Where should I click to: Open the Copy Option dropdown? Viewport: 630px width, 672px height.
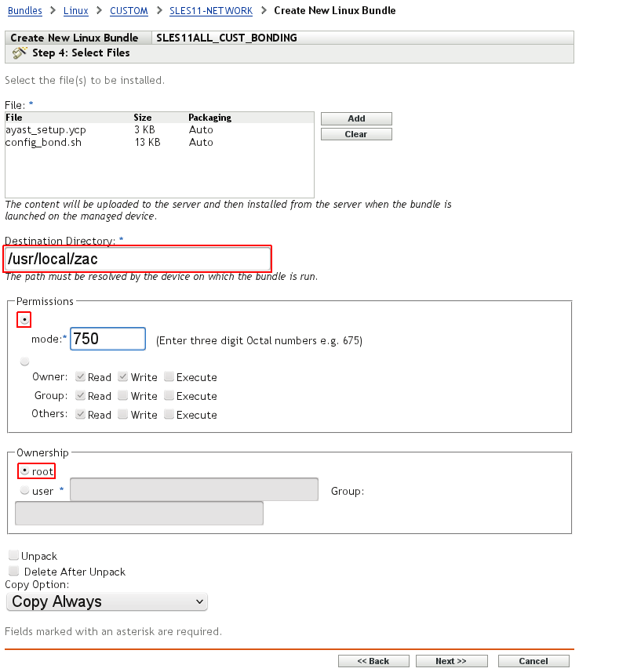point(107,601)
